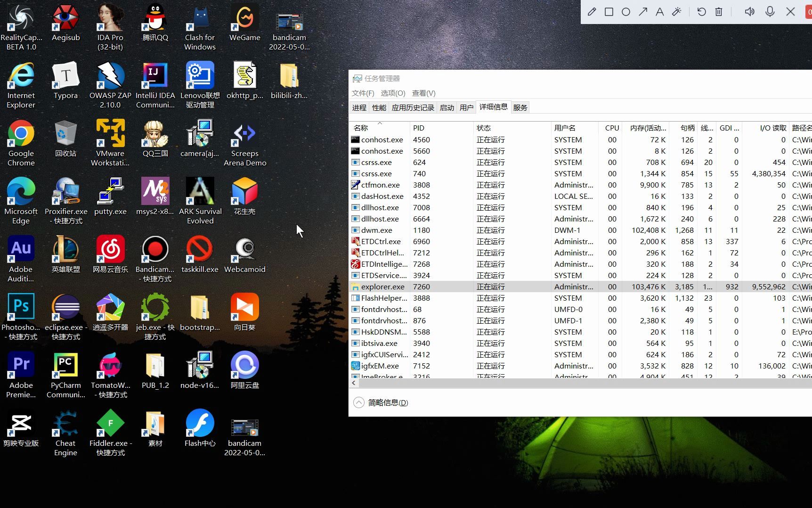Sort by the I/O 读取 column header
The image size is (812, 508).
point(766,128)
